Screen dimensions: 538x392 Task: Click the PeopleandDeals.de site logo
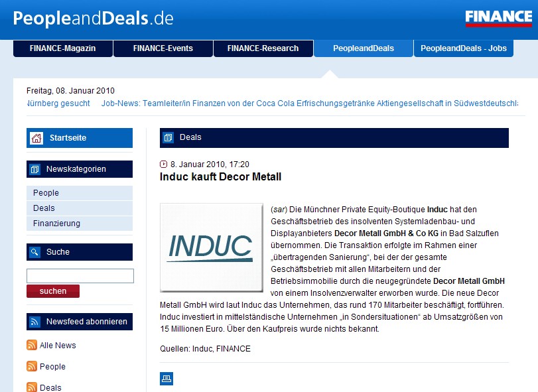[93, 19]
